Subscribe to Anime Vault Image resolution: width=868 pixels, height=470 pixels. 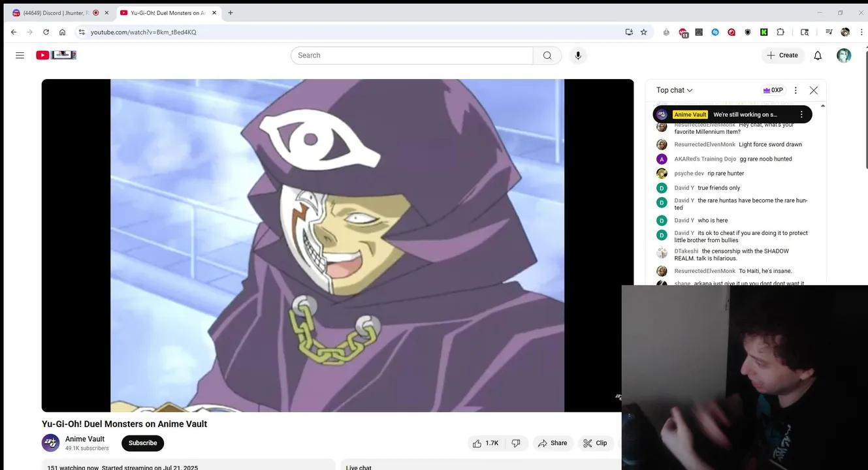coord(142,443)
